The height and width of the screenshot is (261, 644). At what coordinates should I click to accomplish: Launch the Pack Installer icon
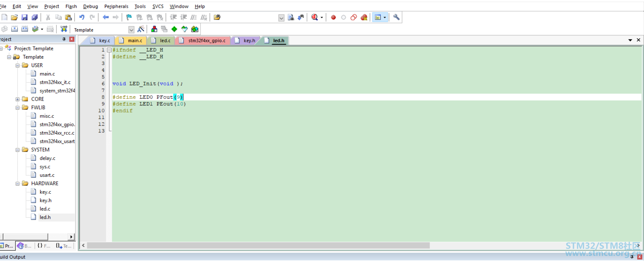(x=195, y=29)
